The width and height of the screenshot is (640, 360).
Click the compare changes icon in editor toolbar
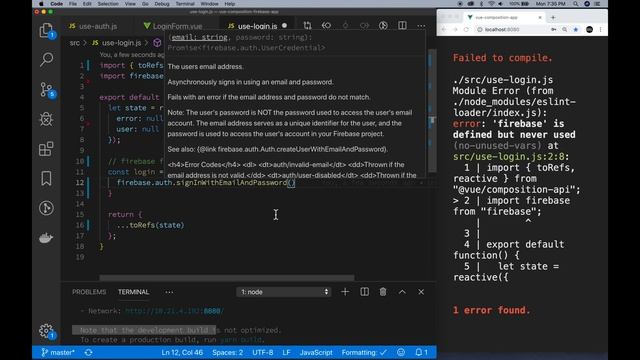pyautogui.click(x=307, y=26)
